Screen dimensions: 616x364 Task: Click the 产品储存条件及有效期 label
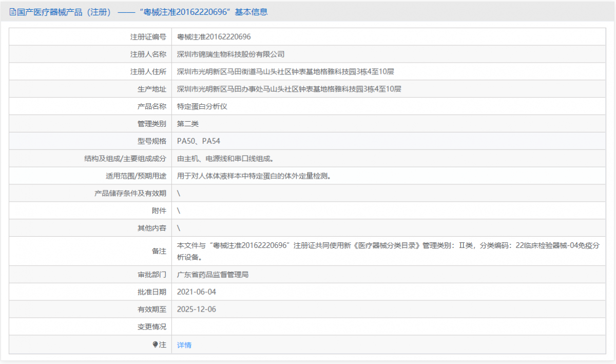130,194
